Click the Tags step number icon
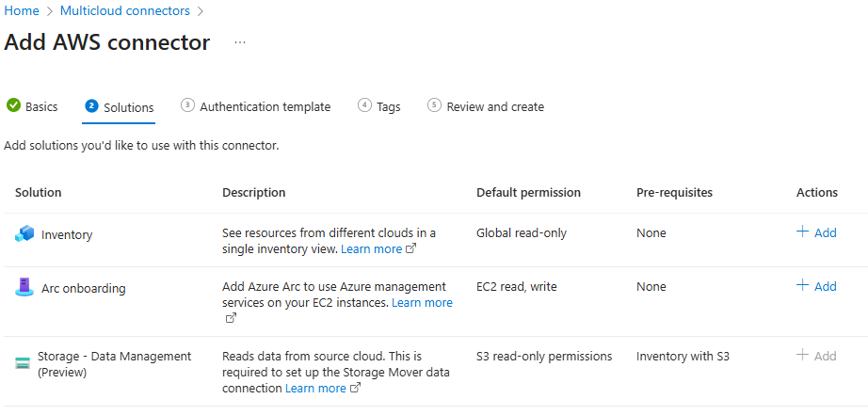This screenshot has height=415, width=868. pos(364,106)
